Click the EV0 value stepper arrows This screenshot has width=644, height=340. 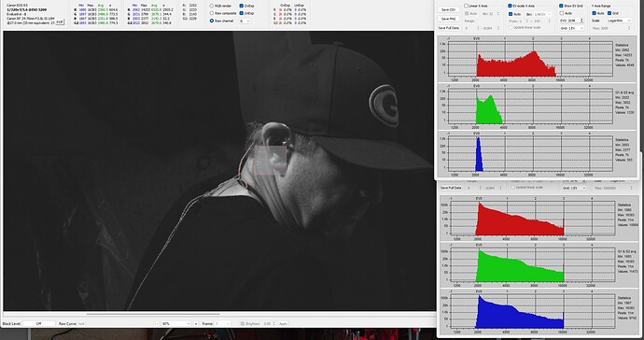point(581,21)
